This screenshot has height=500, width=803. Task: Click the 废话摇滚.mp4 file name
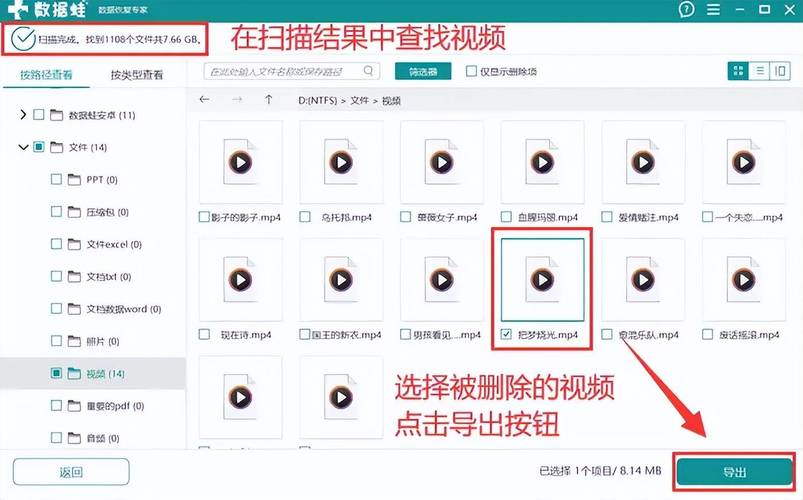(749, 335)
